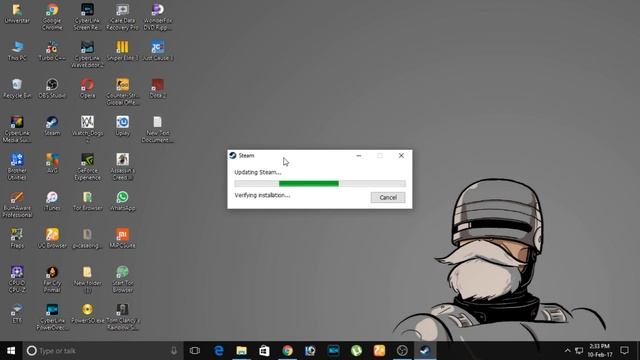This screenshot has width=640, height=360.
Task: Open Care Data Recovery Pro shortcut
Action: (x=122, y=16)
